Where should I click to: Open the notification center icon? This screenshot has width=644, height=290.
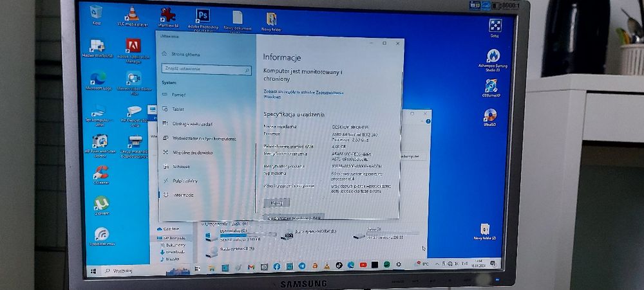pyautogui.click(x=493, y=262)
